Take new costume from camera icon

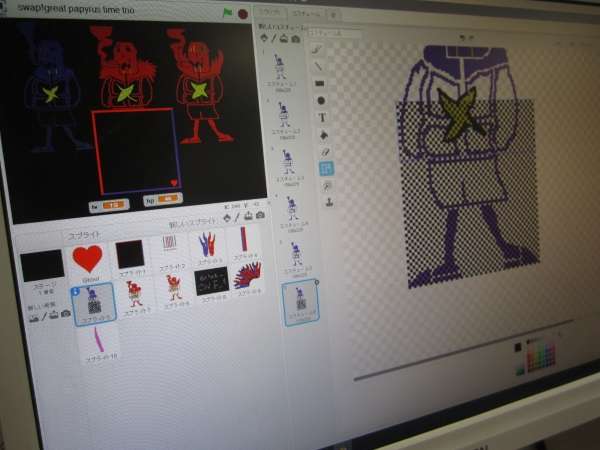[295, 39]
